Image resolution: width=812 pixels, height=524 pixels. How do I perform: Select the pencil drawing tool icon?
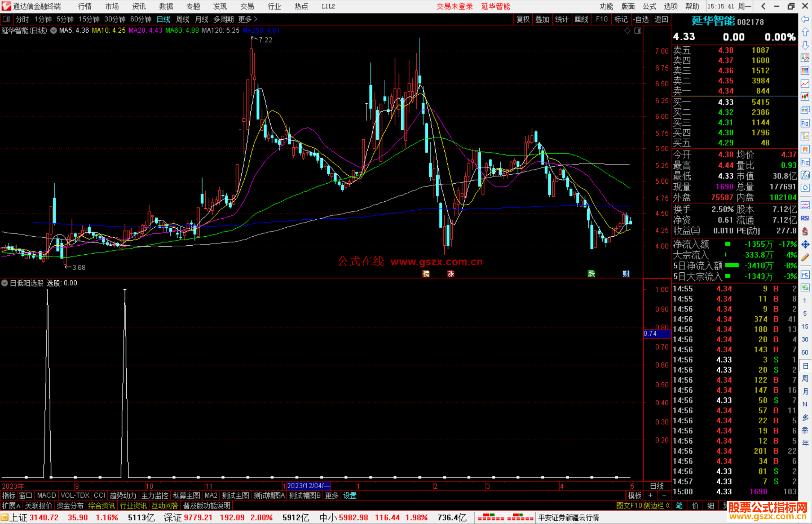point(805,257)
